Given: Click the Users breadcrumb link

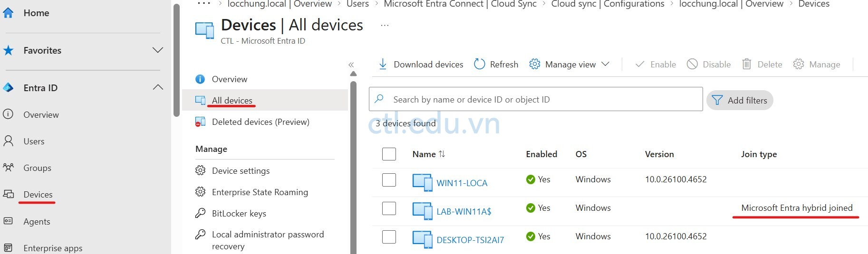Looking at the screenshot, I should [357, 4].
